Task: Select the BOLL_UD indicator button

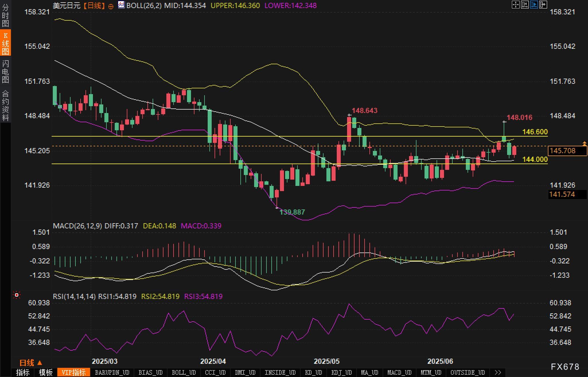Action: (x=184, y=372)
